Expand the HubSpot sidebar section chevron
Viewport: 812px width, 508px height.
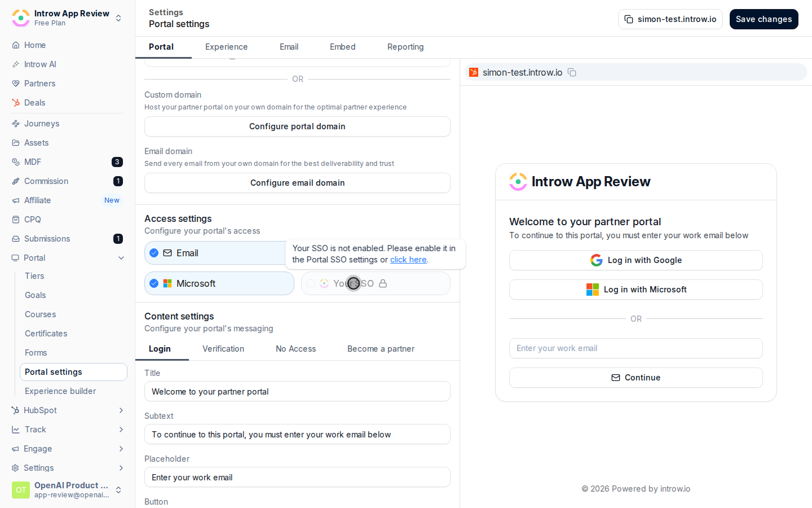tap(121, 410)
